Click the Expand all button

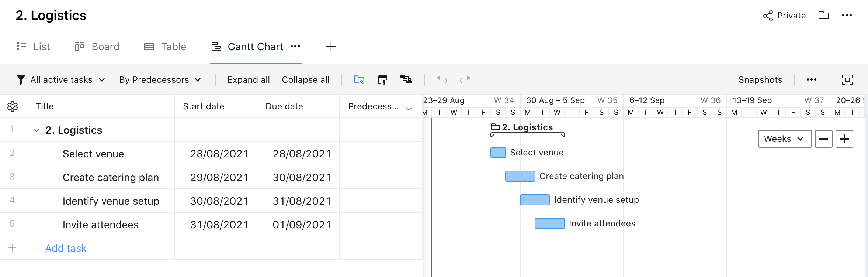[249, 80]
